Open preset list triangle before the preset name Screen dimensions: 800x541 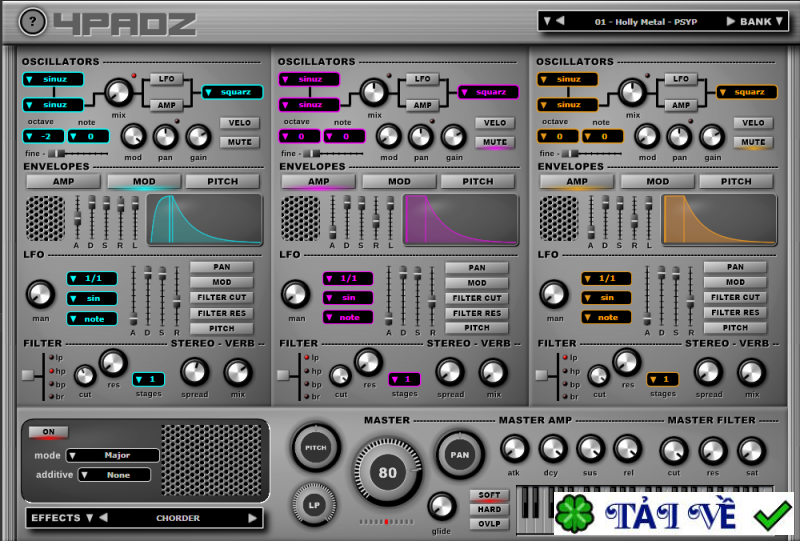[x=547, y=21]
